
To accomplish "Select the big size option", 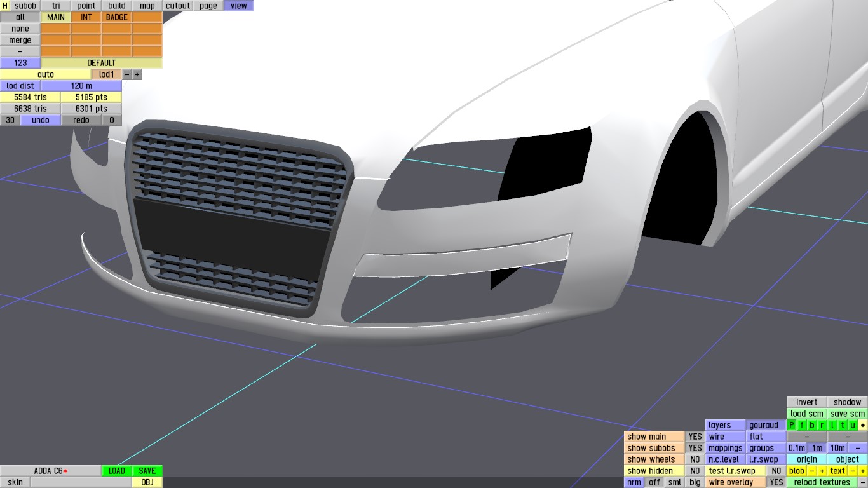I will (695, 482).
